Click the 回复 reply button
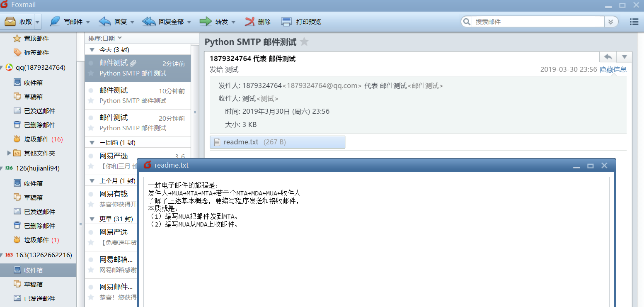The width and height of the screenshot is (644, 307). pyautogui.click(x=113, y=22)
